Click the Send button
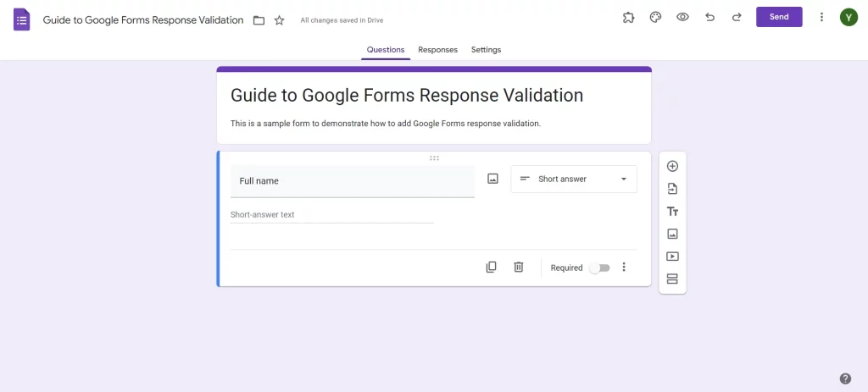The width and height of the screenshot is (868, 392). pos(779,17)
